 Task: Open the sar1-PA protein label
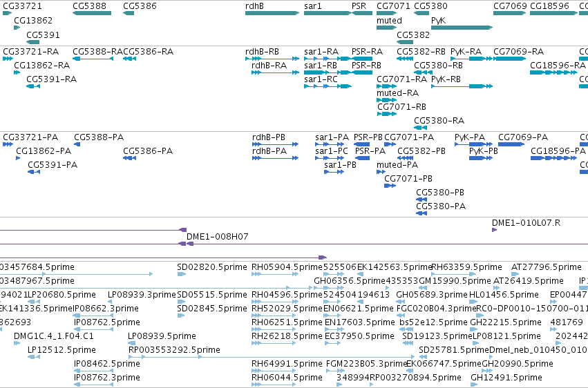(332, 137)
